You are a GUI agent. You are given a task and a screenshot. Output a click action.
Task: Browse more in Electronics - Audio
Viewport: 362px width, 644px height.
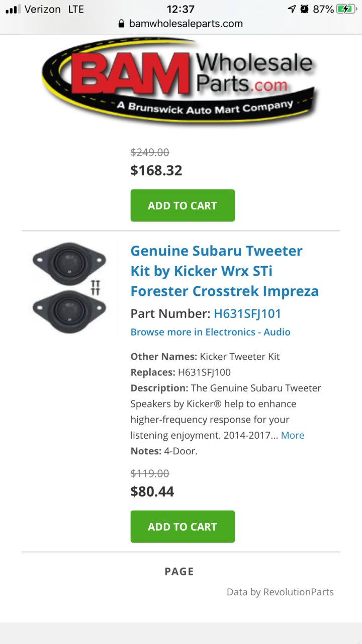[x=210, y=332]
